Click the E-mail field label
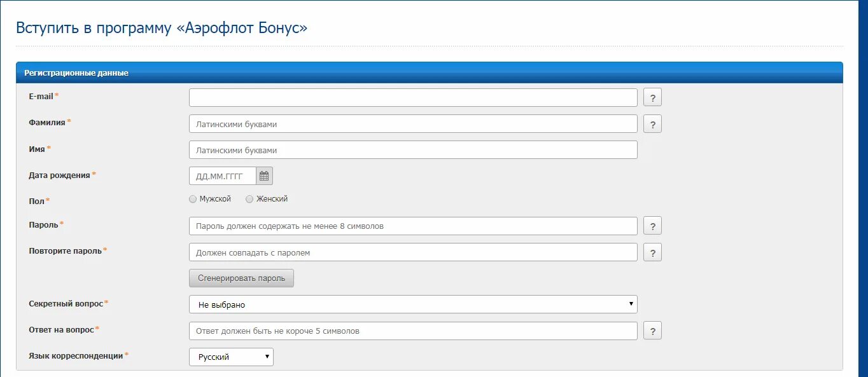The width and height of the screenshot is (868, 377). pyautogui.click(x=41, y=96)
